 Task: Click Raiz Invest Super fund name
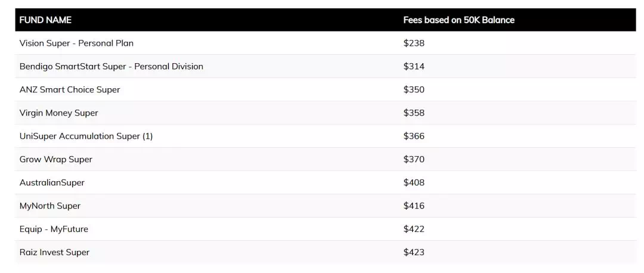[x=54, y=252]
